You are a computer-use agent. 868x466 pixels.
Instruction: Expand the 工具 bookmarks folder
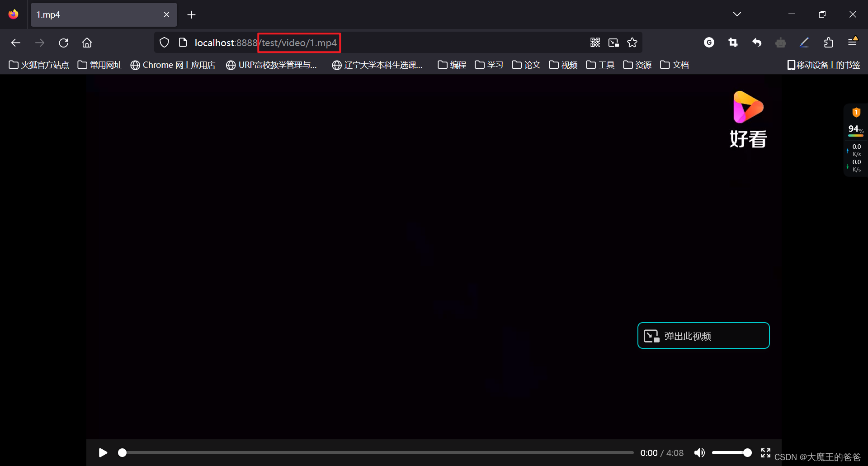coord(599,65)
